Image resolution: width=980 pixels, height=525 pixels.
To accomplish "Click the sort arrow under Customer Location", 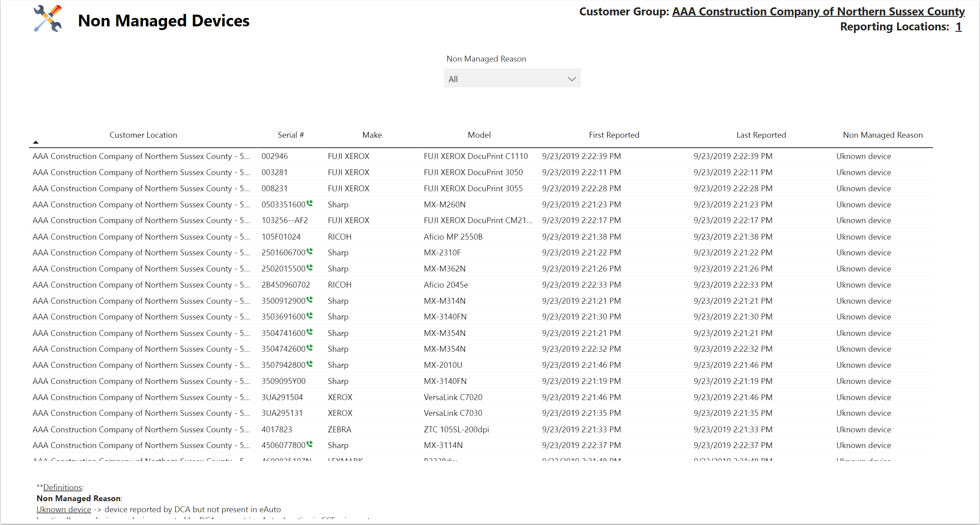I will (x=36, y=142).
